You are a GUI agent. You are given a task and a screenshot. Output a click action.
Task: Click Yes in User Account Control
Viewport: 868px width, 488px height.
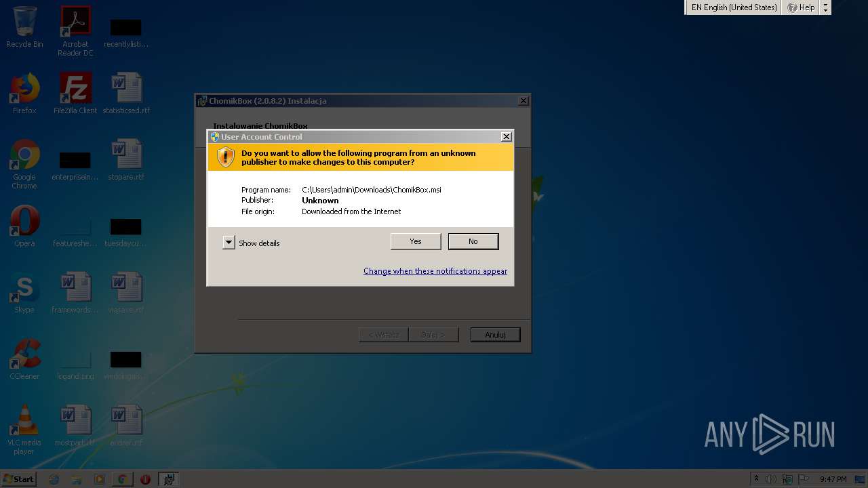[416, 241]
